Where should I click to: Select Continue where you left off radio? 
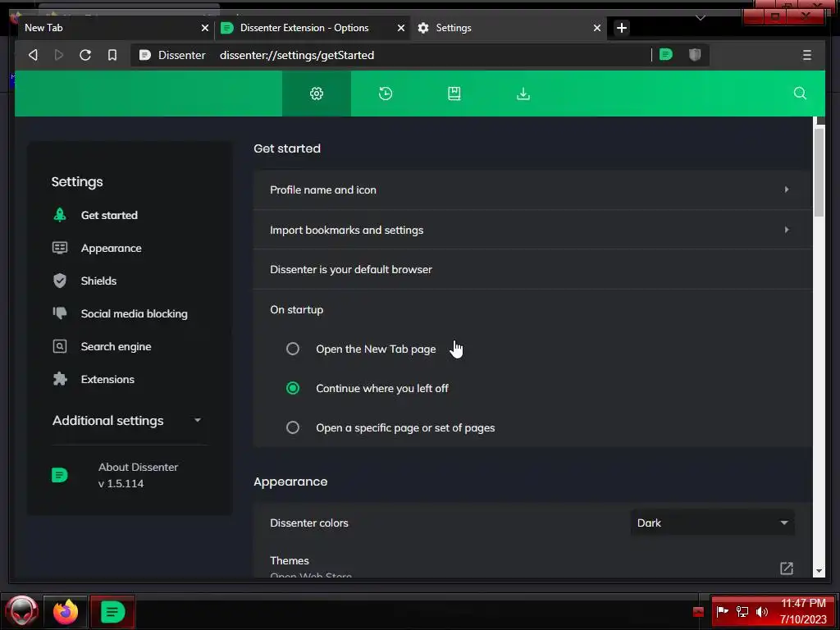coord(293,388)
